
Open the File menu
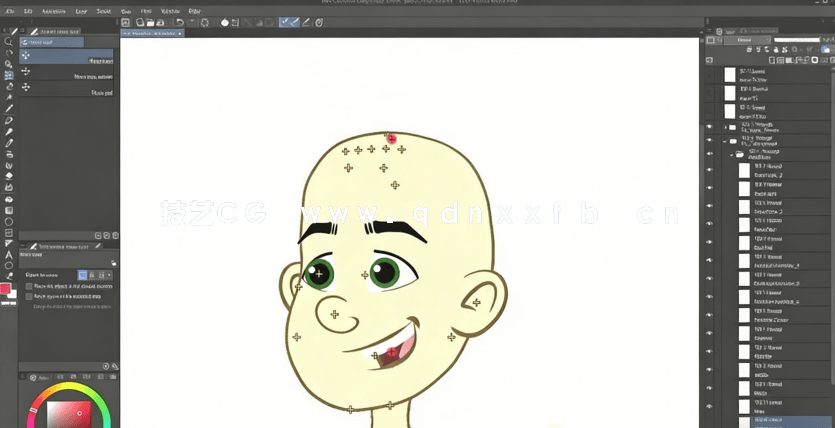10,11
